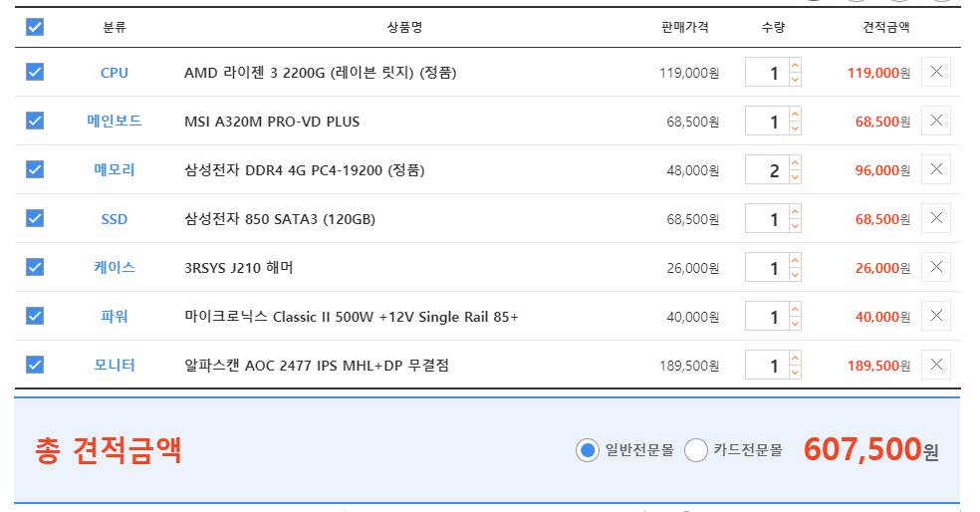Image resolution: width=980 pixels, height=512 pixels.
Task: Remove the CPU item with its X icon
Action: pos(935,72)
